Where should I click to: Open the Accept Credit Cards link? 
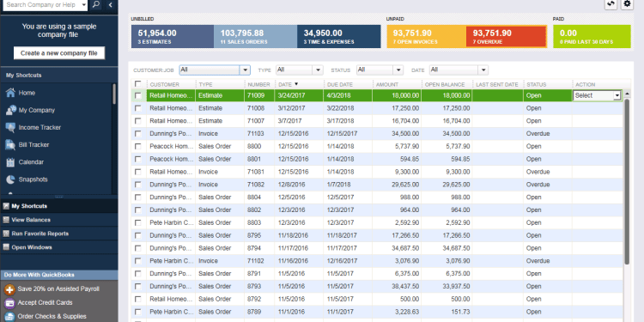click(45, 303)
